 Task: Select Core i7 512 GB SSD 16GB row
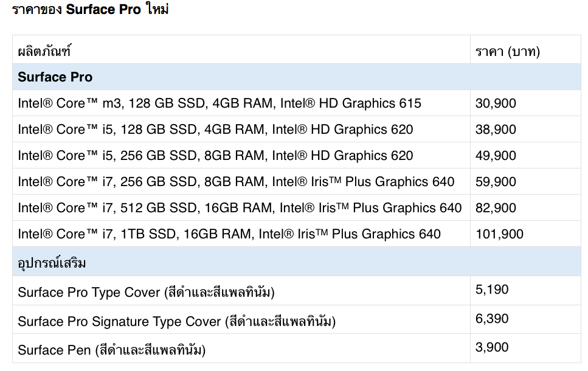(x=240, y=208)
